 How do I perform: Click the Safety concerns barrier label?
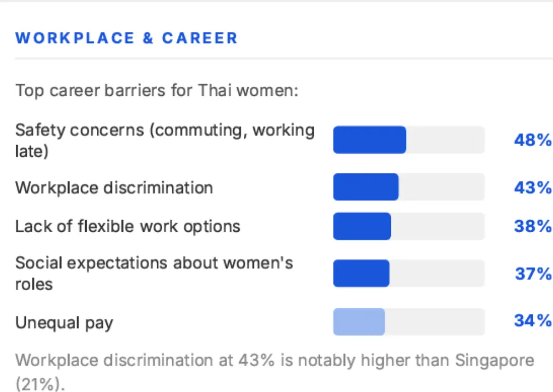(165, 140)
